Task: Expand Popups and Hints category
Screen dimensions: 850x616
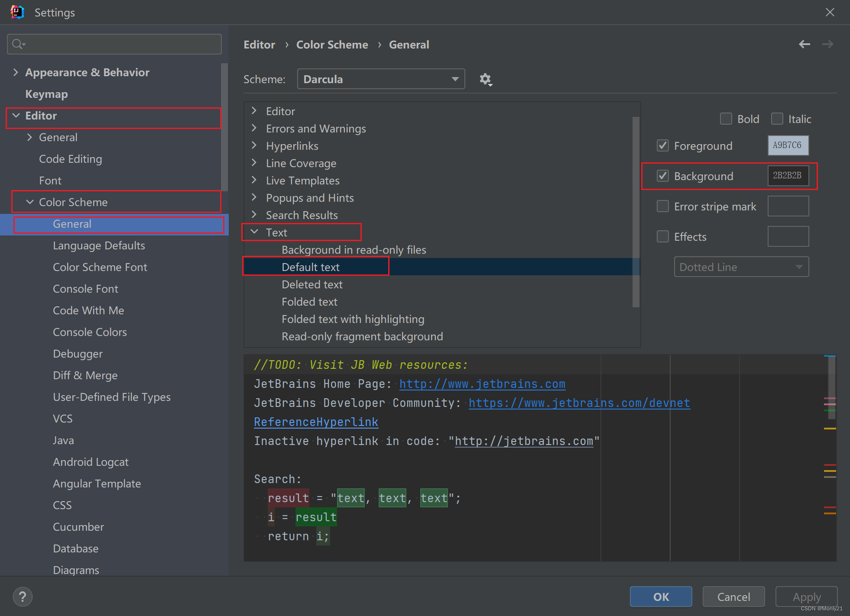Action: pos(254,197)
